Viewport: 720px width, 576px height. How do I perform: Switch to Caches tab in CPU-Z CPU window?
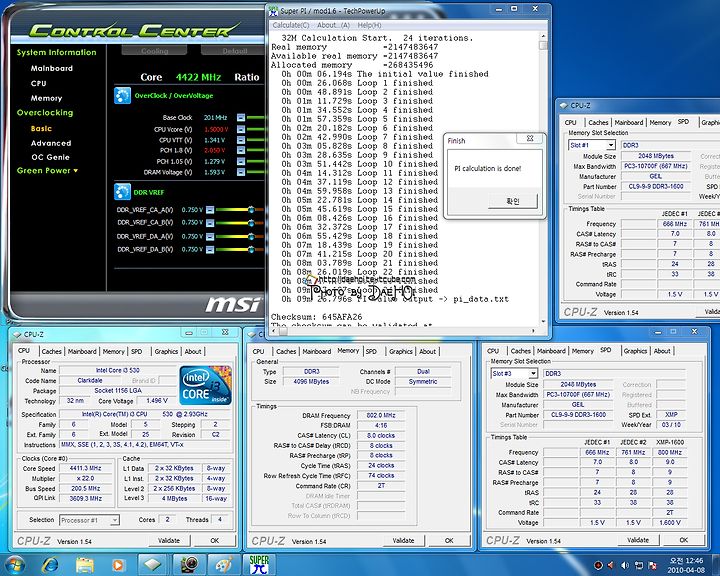(51, 351)
